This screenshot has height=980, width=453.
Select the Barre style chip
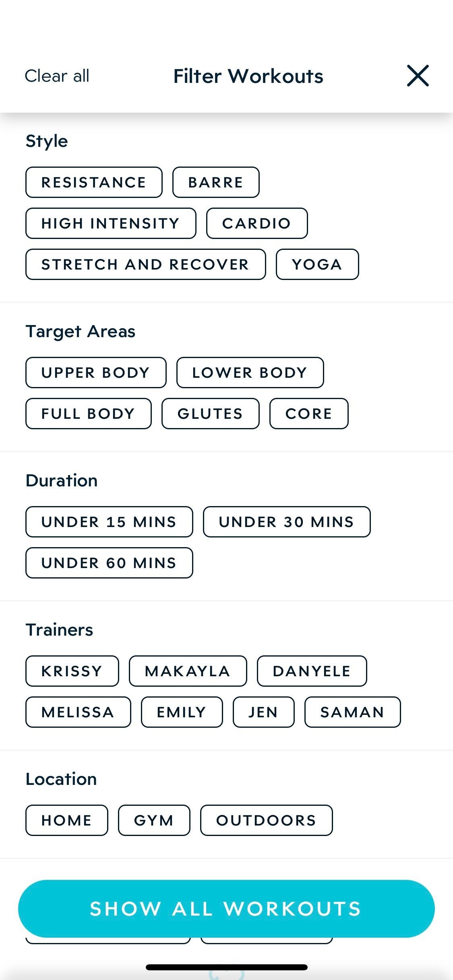click(x=216, y=182)
